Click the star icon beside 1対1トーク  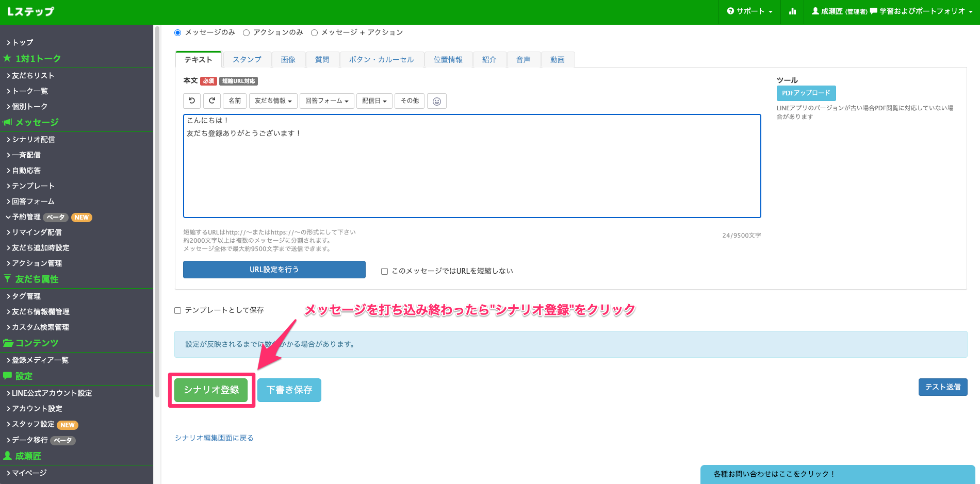(x=9, y=58)
